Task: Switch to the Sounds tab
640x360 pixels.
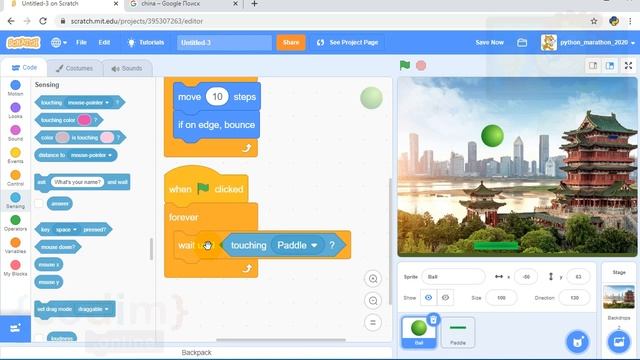Action: [x=127, y=68]
